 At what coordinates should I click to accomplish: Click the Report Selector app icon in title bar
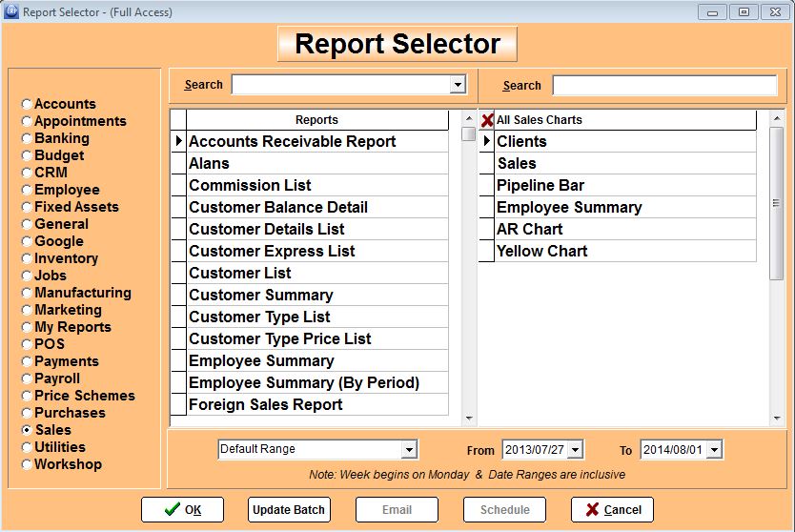click(x=10, y=11)
